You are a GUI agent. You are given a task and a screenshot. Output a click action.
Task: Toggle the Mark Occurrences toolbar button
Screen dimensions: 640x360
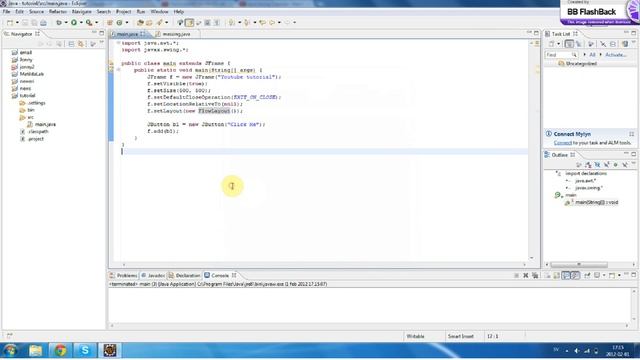[189, 22]
